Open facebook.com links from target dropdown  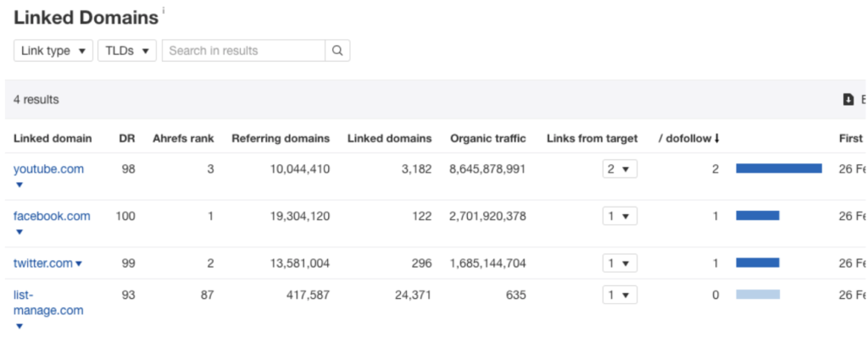tap(620, 216)
